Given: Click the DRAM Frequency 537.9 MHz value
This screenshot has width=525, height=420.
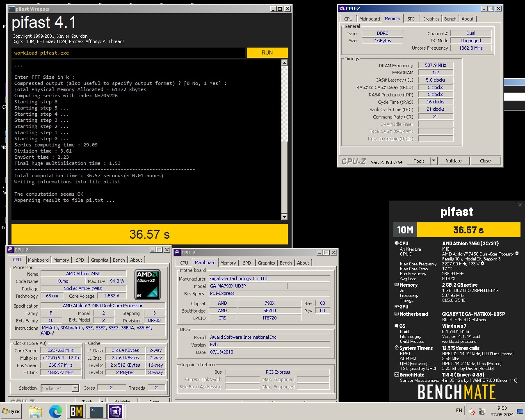Looking at the screenshot, I should tap(436, 65).
